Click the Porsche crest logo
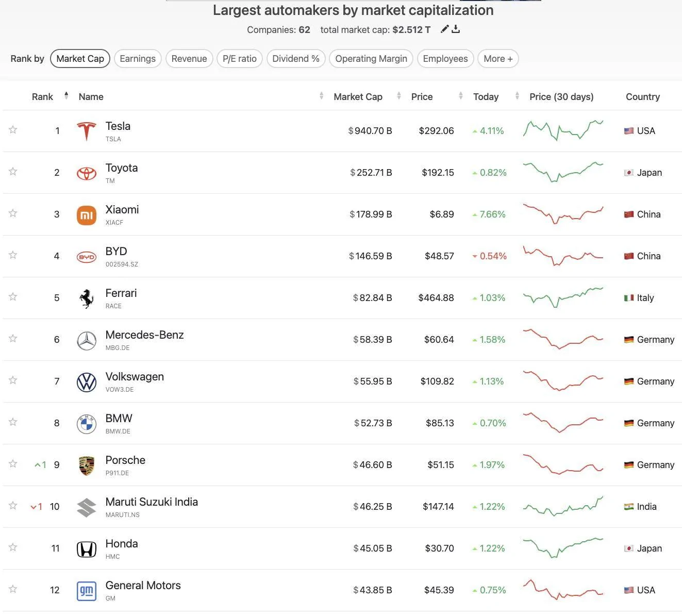 tap(87, 465)
